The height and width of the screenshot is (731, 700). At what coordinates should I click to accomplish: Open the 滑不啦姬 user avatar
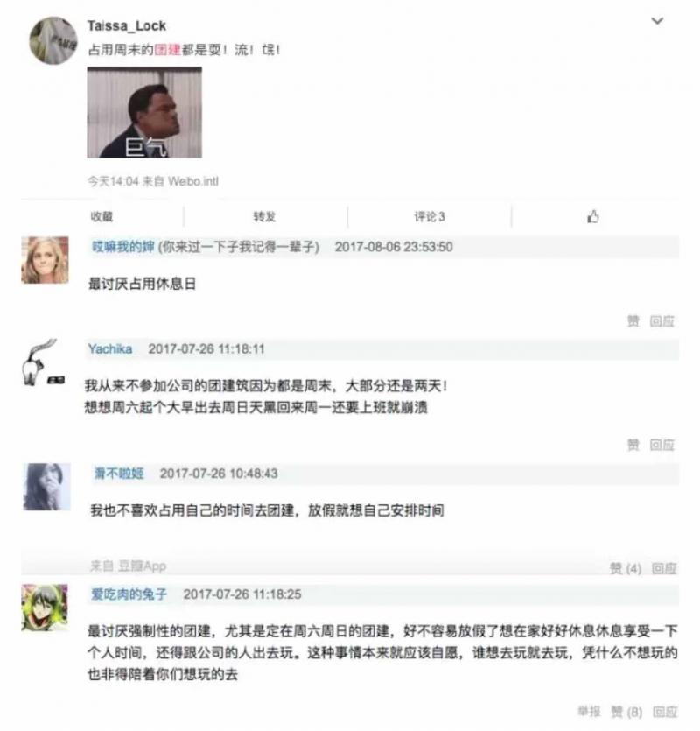coord(47,486)
